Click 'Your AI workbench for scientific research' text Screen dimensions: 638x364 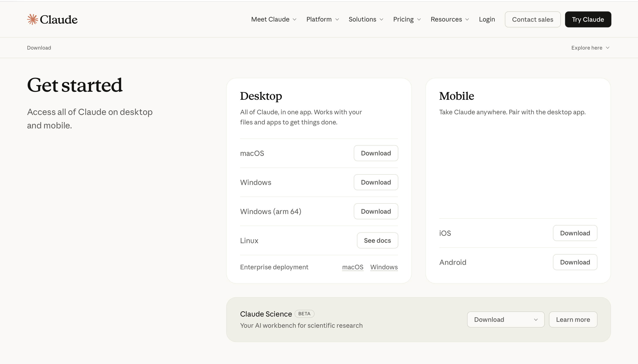301,325
